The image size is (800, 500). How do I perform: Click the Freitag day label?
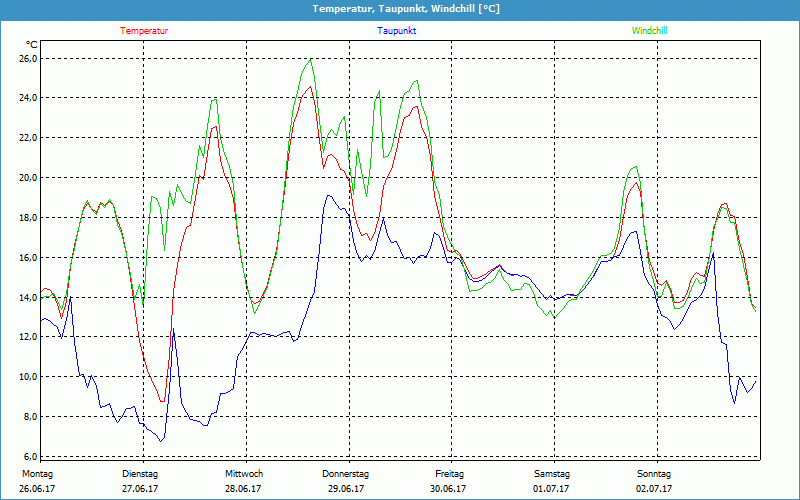pyautogui.click(x=449, y=474)
